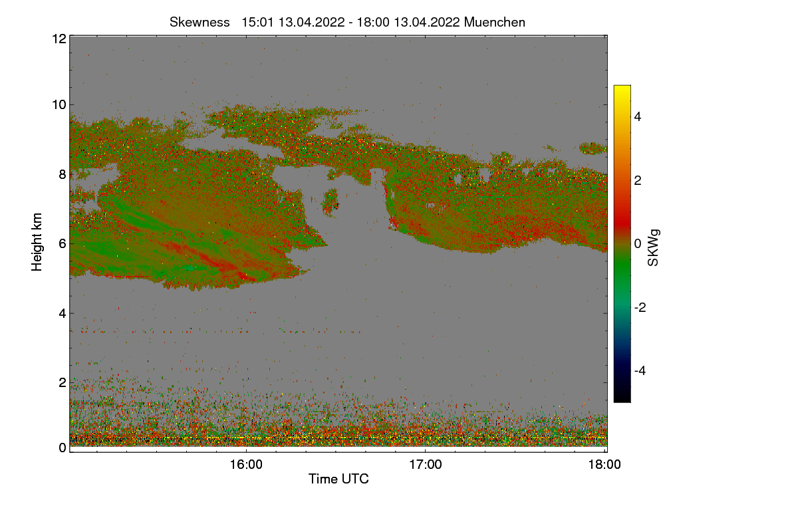
Task: Click the height tick label 8
Action: [62, 174]
